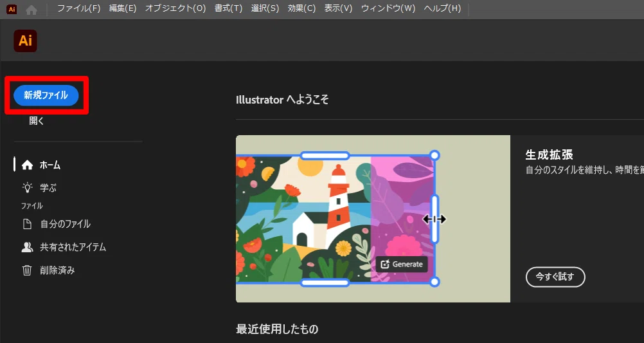Open the 編集(E) menu
This screenshot has width=644, height=343.
click(123, 8)
